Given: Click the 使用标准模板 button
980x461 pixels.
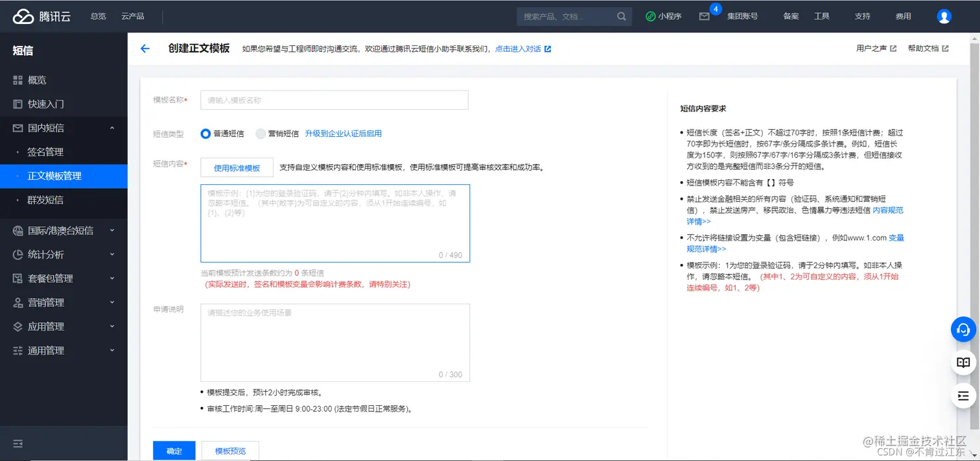Looking at the screenshot, I should [x=237, y=167].
